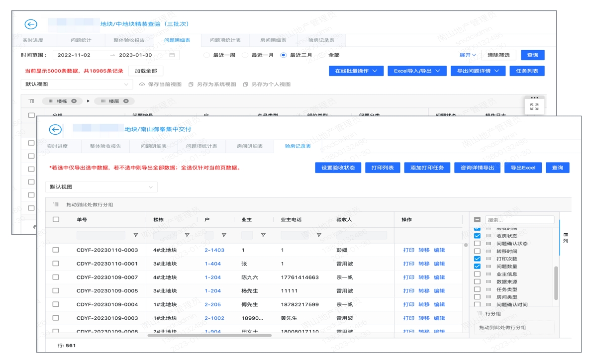Open room link 2-1403

pyautogui.click(x=214, y=250)
